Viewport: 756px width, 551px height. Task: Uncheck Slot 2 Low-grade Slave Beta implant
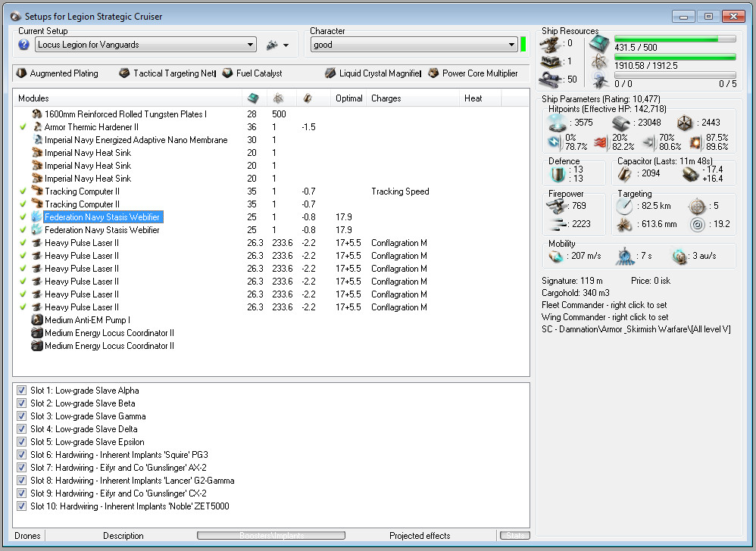coord(21,403)
